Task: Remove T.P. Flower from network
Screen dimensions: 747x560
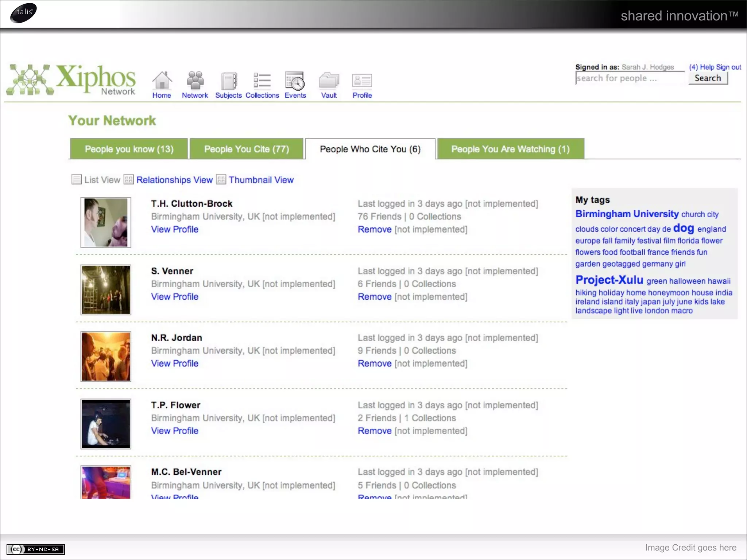Action: tap(375, 431)
